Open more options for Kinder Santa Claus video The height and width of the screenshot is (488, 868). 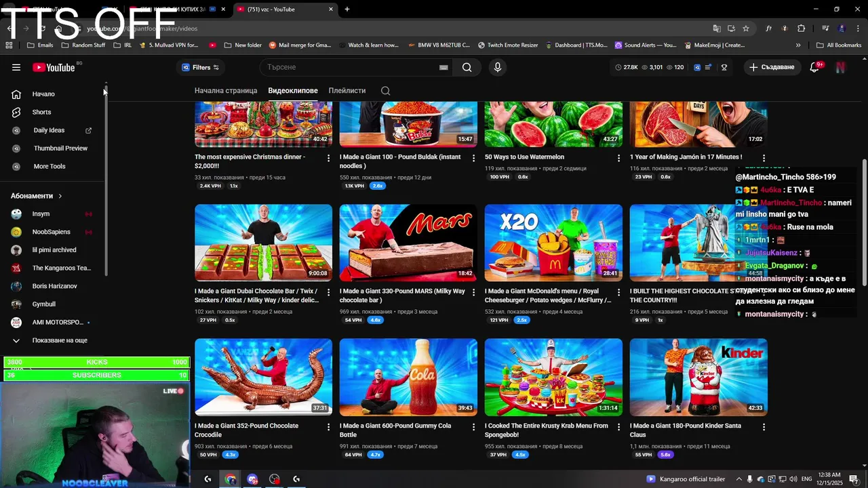click(x=764, y=427)
